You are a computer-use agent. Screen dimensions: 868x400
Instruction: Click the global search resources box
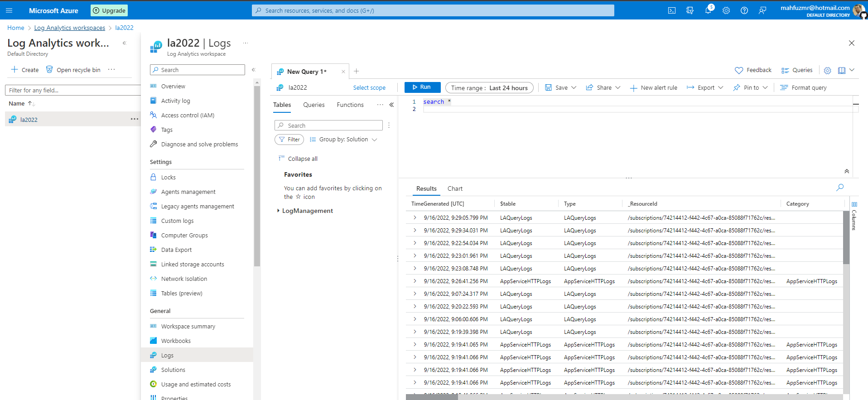433,10
